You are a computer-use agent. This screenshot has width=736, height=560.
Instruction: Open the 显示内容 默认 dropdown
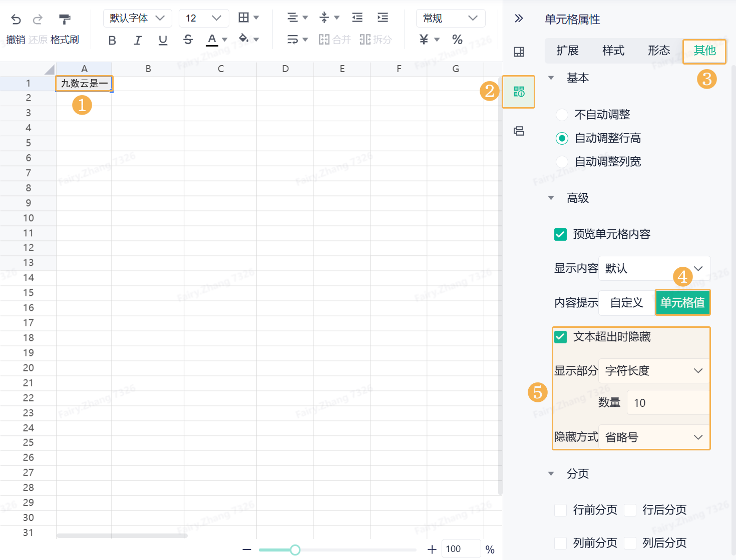654,268
